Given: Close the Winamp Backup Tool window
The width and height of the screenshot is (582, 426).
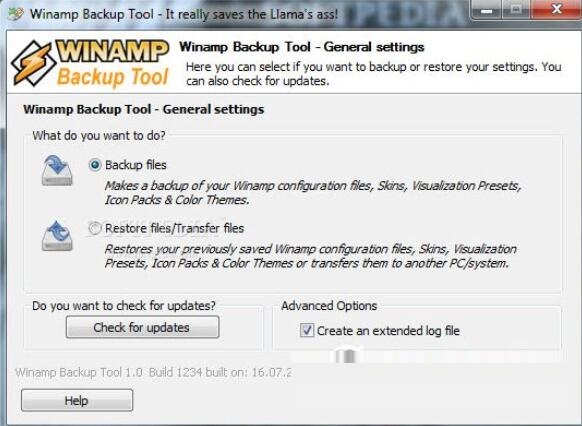Looking at the screenshot, I should [556, 9].
